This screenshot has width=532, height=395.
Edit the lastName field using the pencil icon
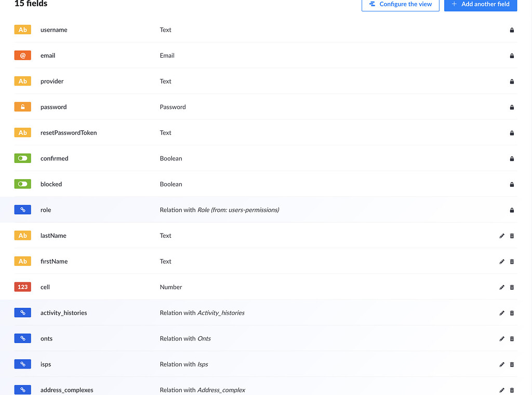pyautogui.click(x=501, y=236)
